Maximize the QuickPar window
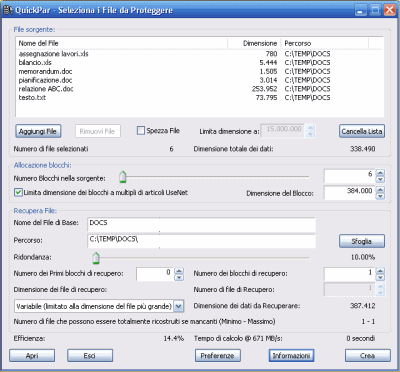400x372 pixels. coord(375,10)
